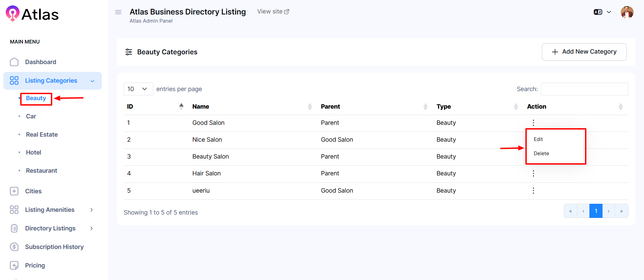
Task: Expand the Directory Listings submenu
Action: pos(91,228)
